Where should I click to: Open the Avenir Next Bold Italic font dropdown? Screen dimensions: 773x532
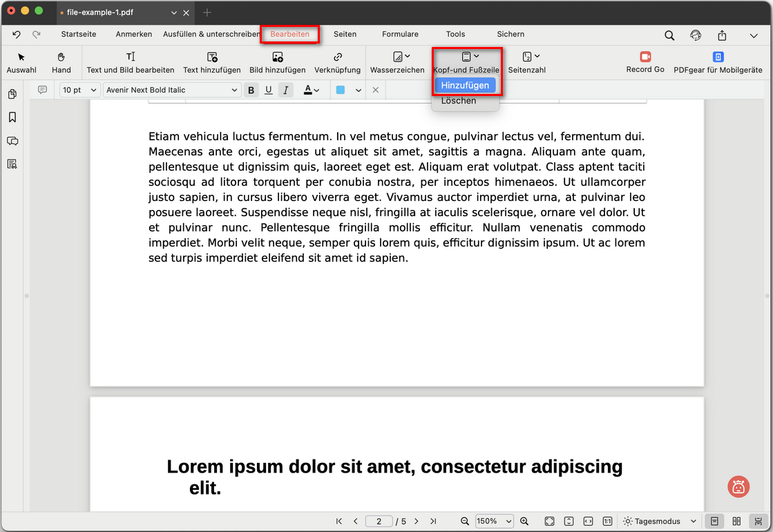(171, 90)
